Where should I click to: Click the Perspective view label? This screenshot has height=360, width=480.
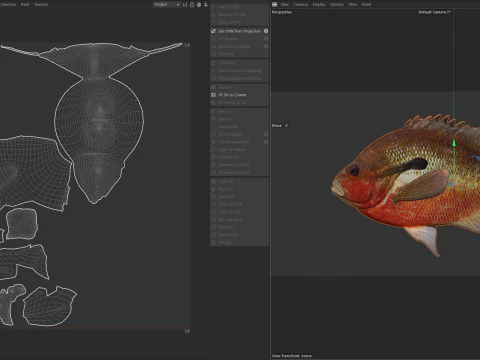coord(282,12)
